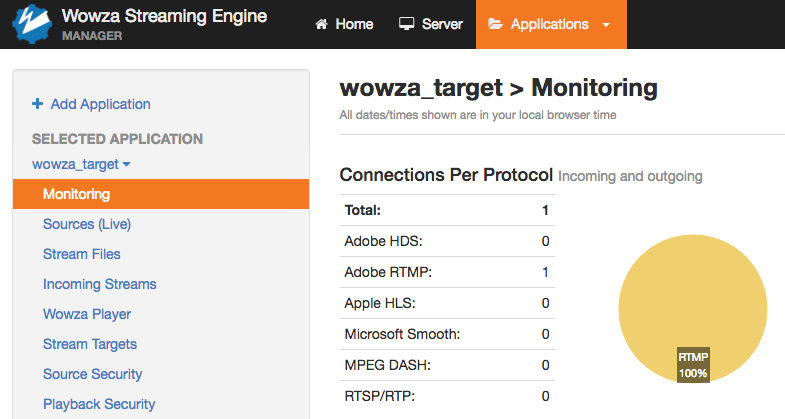The image size is (785, 419).
Task: Click the Adobe RTMP connection count
Action: 545,272
